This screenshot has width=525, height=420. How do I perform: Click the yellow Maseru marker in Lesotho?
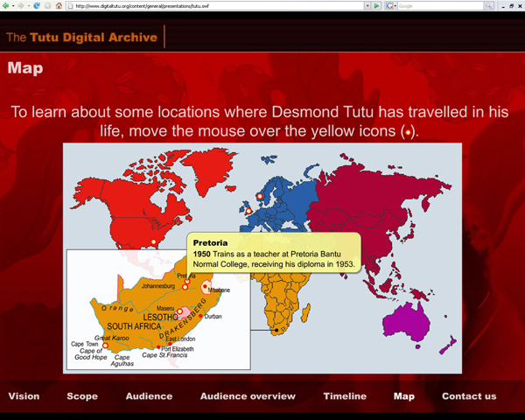point(179,311)
